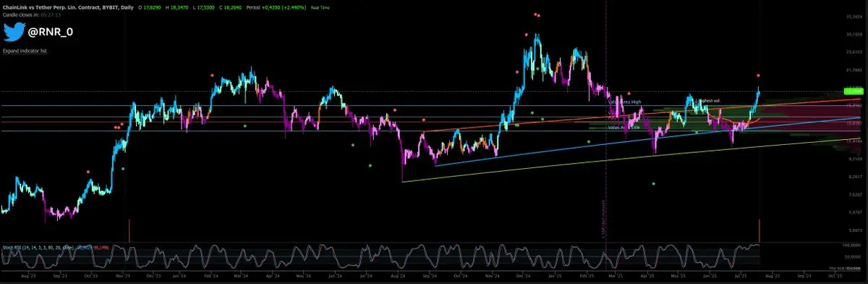Click the 30,1028 price axis label
This screenshot has height=284, width=868.
pyautogui.click(x=854, y=34)
